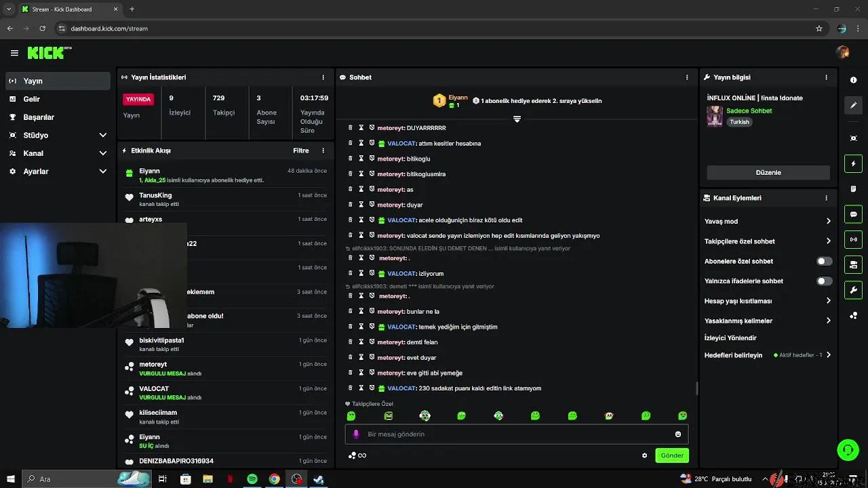The height and width of the screenshot is (488, 868).
Task: Open Takipçilere özel sohbet chevron
Action: point(828,241)
